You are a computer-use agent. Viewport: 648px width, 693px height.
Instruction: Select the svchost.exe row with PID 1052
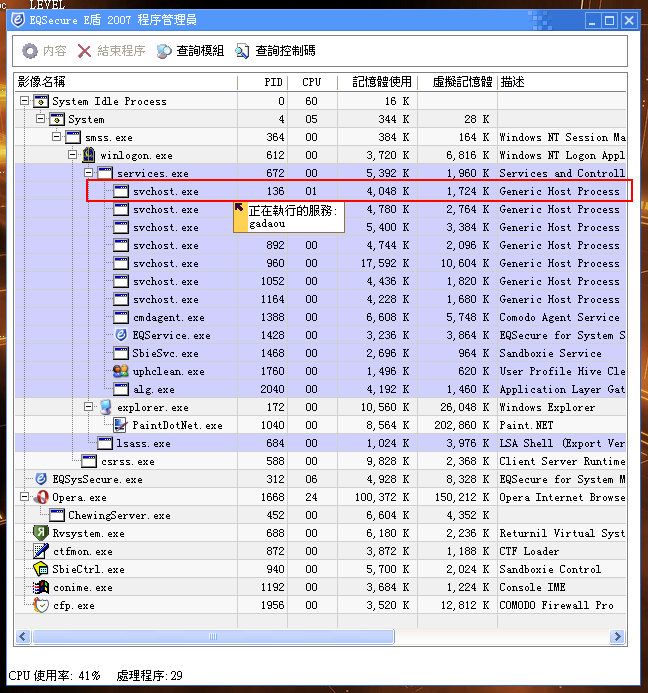tap(320, 281)
